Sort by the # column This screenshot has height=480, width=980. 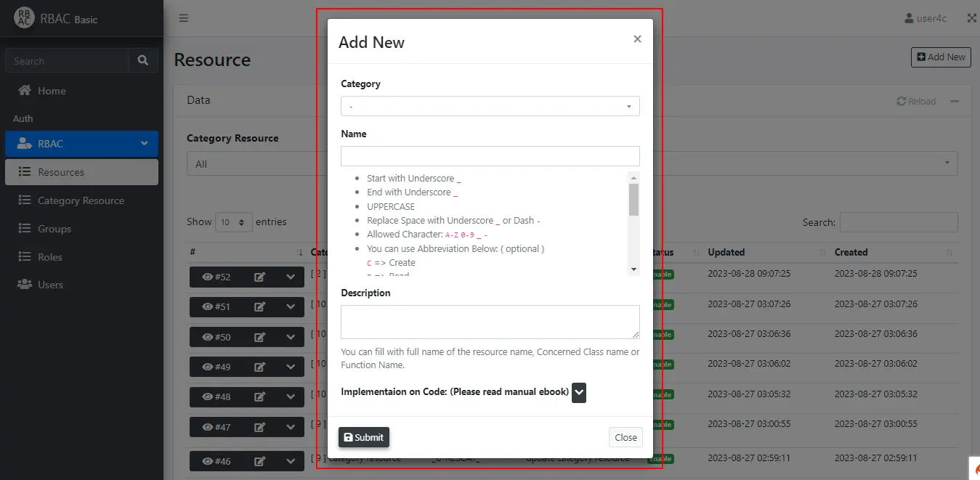click(x=246, y=252)
